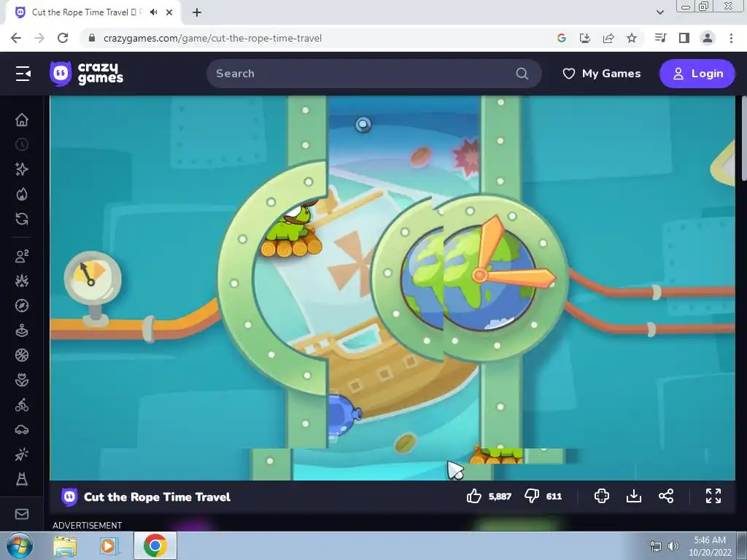Go to CrazyGames logo homepage
The width and height of the screenshot is (747, 560).
pos(86,74)
